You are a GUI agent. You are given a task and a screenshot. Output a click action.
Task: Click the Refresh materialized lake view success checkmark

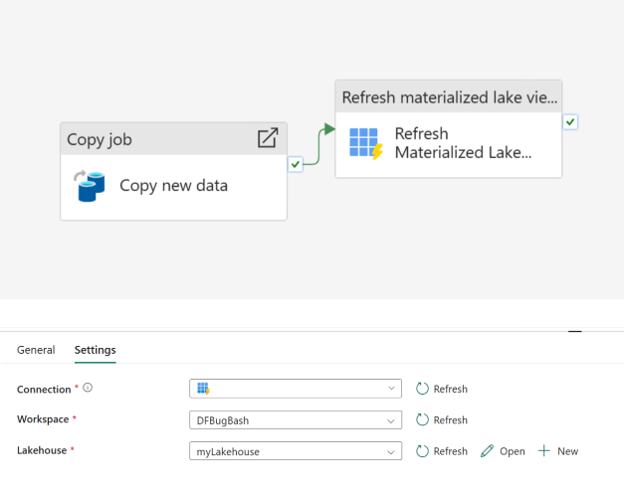[x=570, y=122]
